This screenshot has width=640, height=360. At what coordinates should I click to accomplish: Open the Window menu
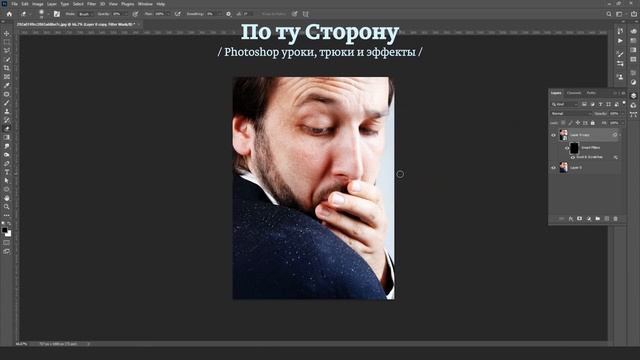pos(145,4)
